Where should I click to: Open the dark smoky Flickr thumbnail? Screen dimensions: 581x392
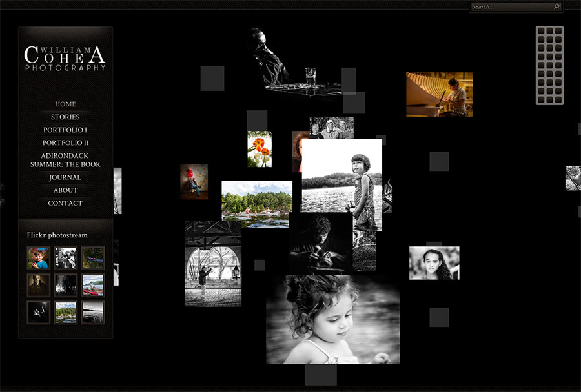(66, 286)
